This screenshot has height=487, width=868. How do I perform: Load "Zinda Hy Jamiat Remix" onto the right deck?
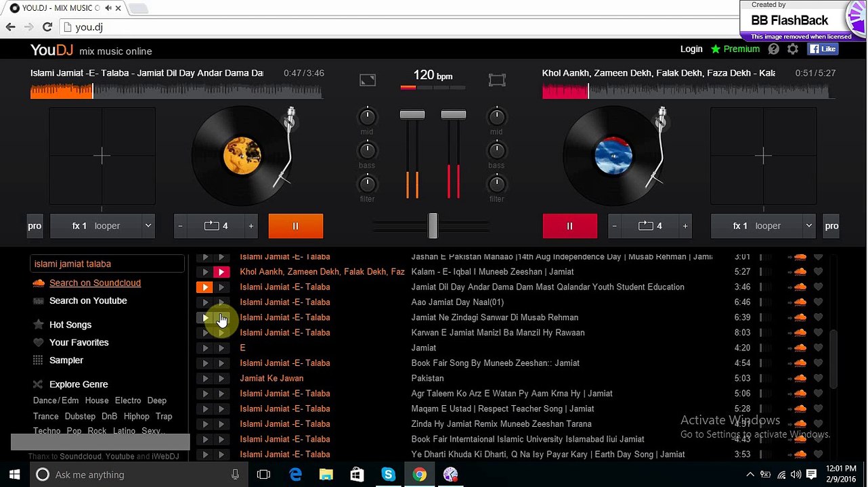point(221,424)
